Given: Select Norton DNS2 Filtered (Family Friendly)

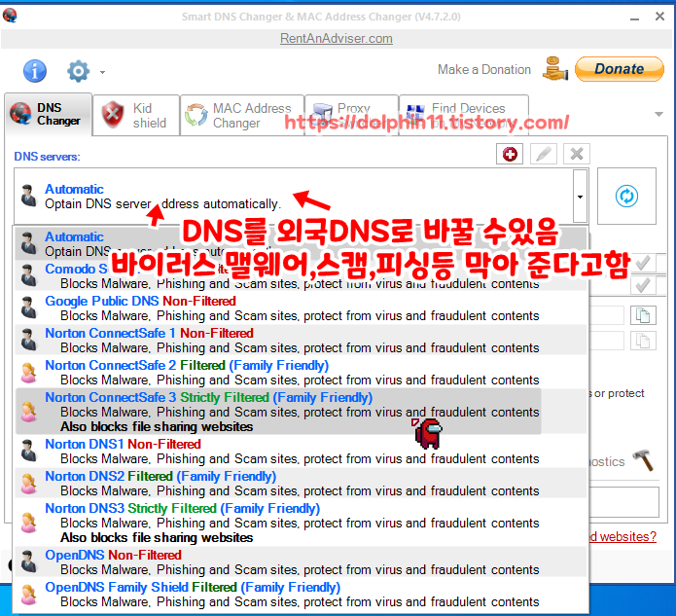Looking at the screenshot, I should (x=301, y=483).
